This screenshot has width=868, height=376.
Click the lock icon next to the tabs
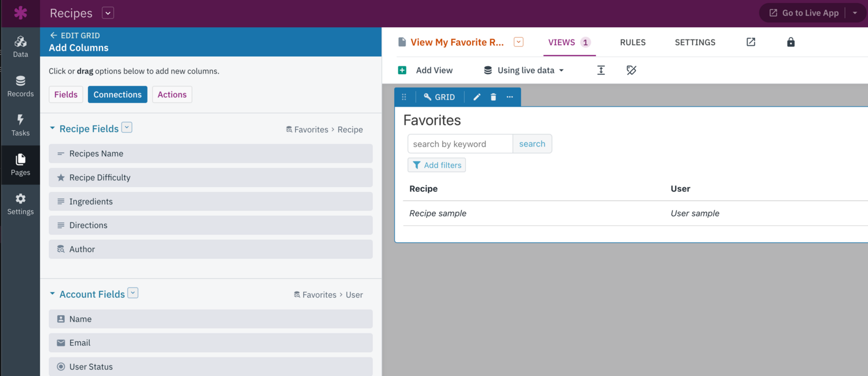click(x=790, y=42)
